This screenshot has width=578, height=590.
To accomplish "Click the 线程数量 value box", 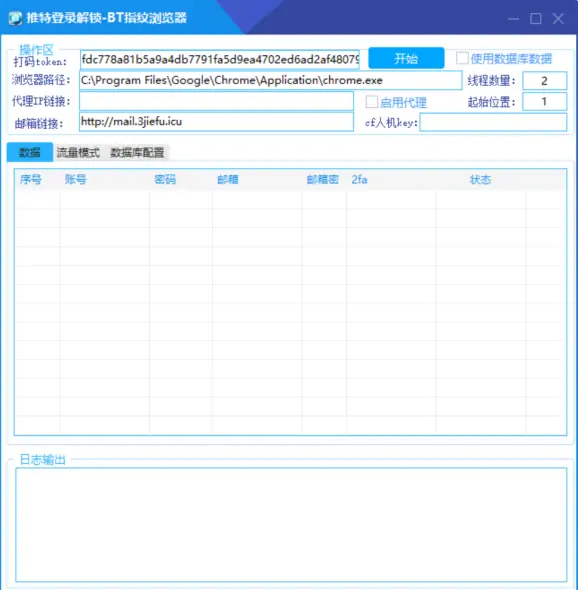I will tap(545, 81).
